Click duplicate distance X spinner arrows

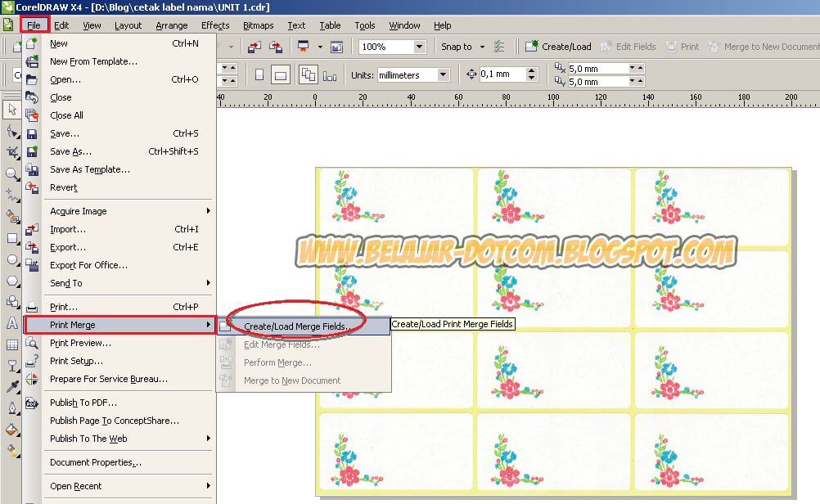637,68
